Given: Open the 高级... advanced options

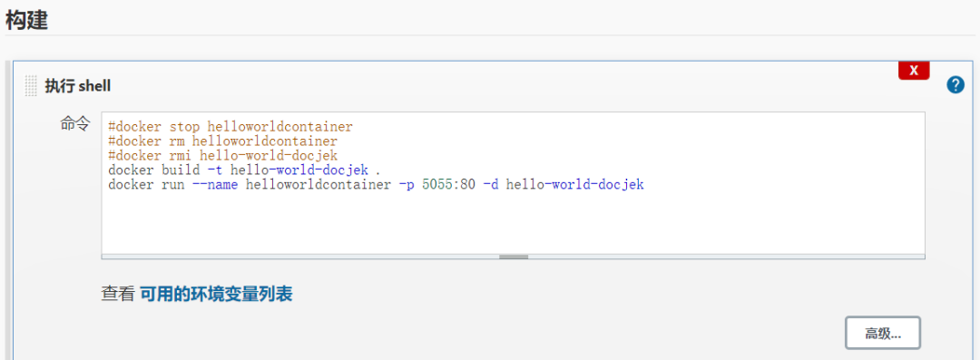Looking at the screenshot, I should [x=883, y=333].
